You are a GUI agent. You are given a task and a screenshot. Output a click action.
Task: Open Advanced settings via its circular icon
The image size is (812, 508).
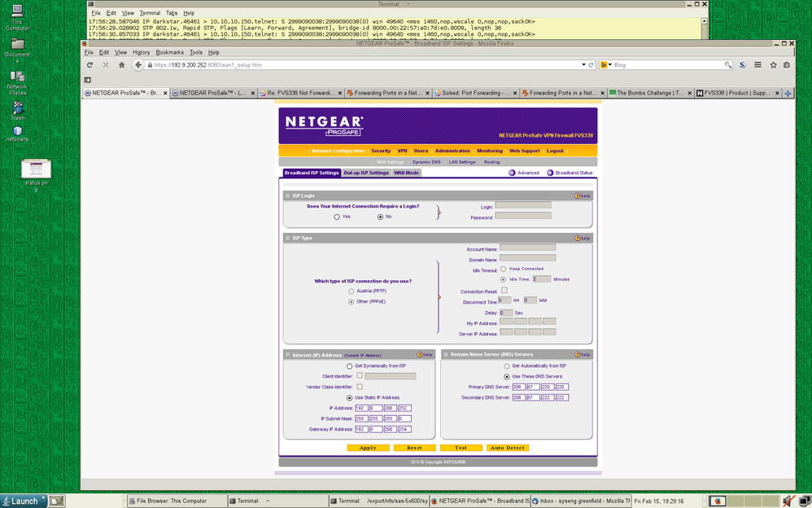click(x=513, y=172)
